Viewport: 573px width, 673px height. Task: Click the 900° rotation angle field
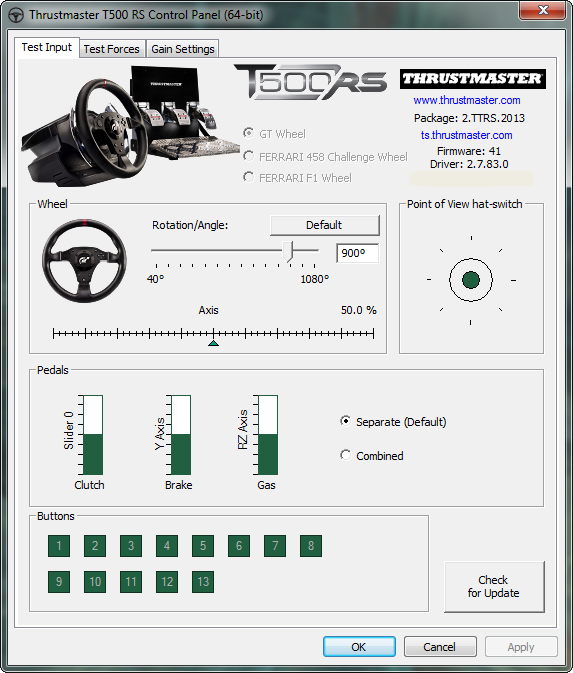[358, 253]
